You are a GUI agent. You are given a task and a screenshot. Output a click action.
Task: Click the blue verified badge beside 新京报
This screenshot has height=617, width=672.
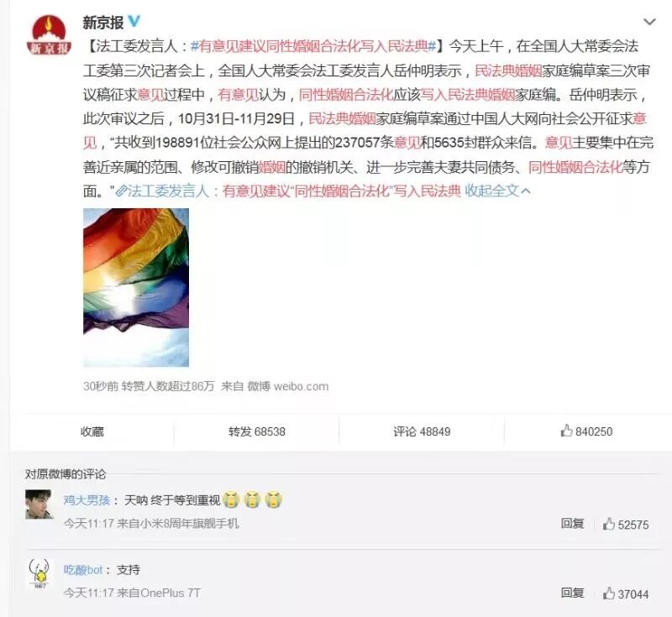point(134,21)
